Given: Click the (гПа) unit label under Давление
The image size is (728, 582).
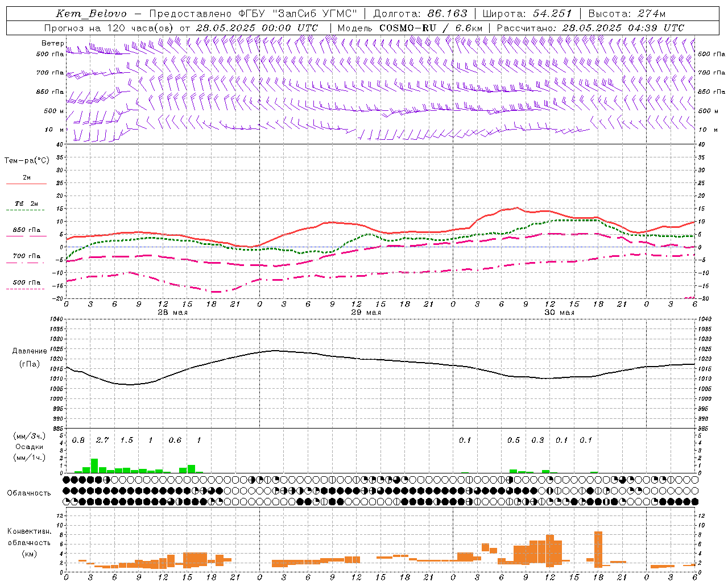Looking at the screenshot, I should click(x=30, y=364).
